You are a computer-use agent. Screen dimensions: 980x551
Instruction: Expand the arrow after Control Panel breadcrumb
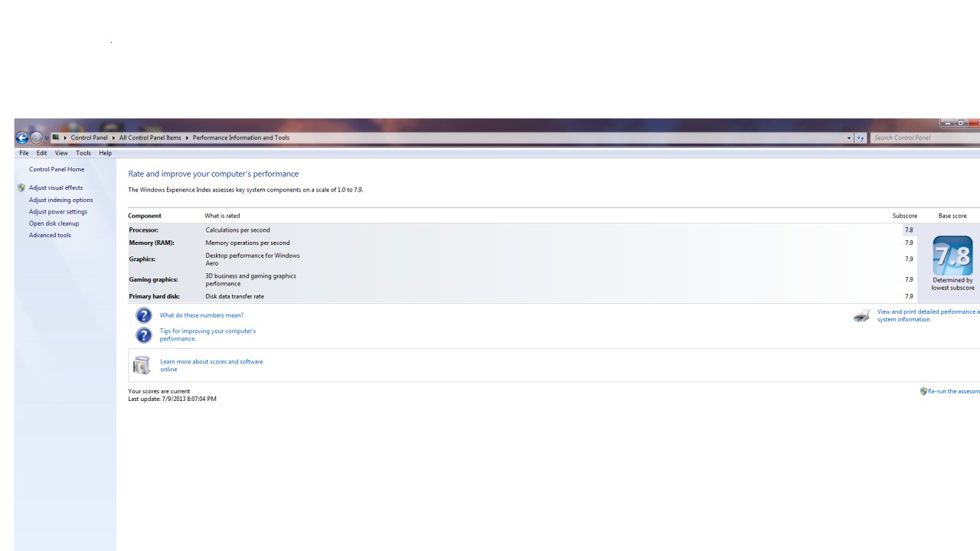click(x=113, y=138)
